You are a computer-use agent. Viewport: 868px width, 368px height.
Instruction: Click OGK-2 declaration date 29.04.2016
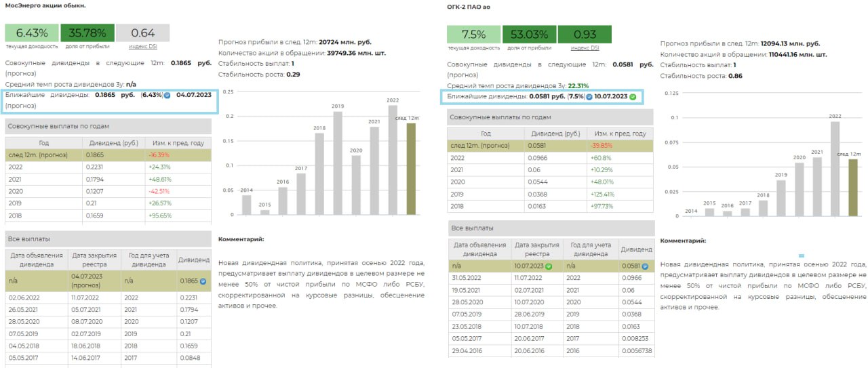coord(468,351)
